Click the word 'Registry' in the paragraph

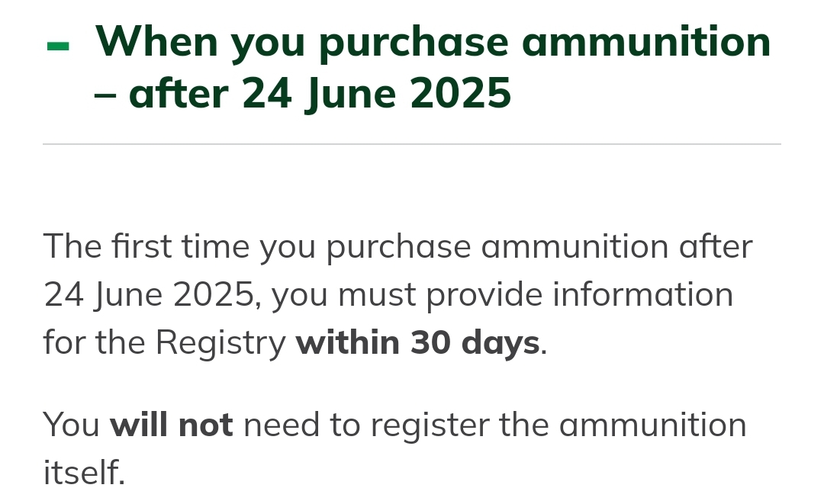coord(220,344)
